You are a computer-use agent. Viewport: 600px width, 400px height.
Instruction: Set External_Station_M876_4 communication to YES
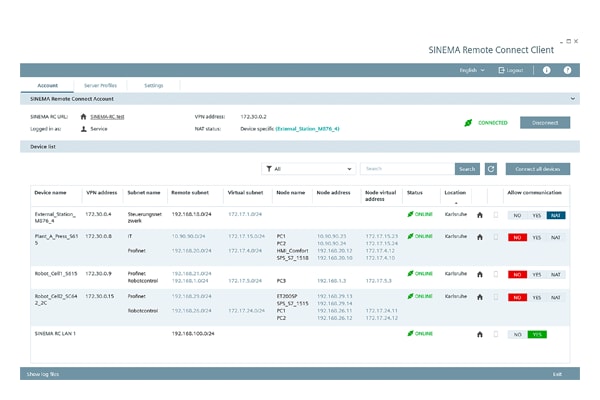(536, 215)
